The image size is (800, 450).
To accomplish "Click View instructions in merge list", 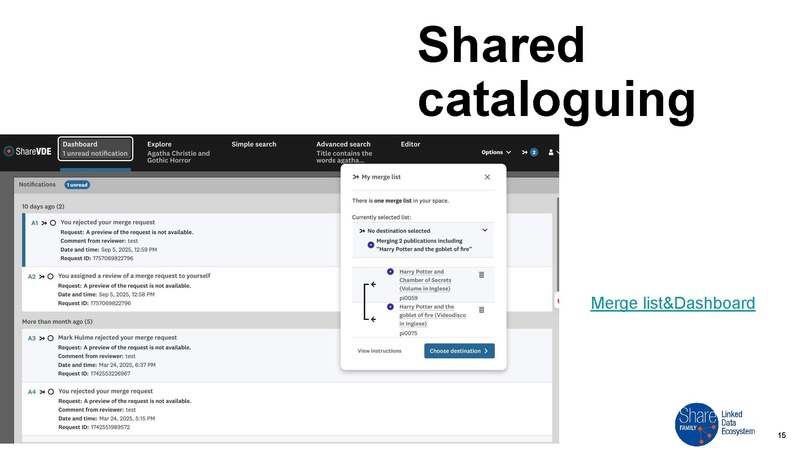I will pos(379,351).
